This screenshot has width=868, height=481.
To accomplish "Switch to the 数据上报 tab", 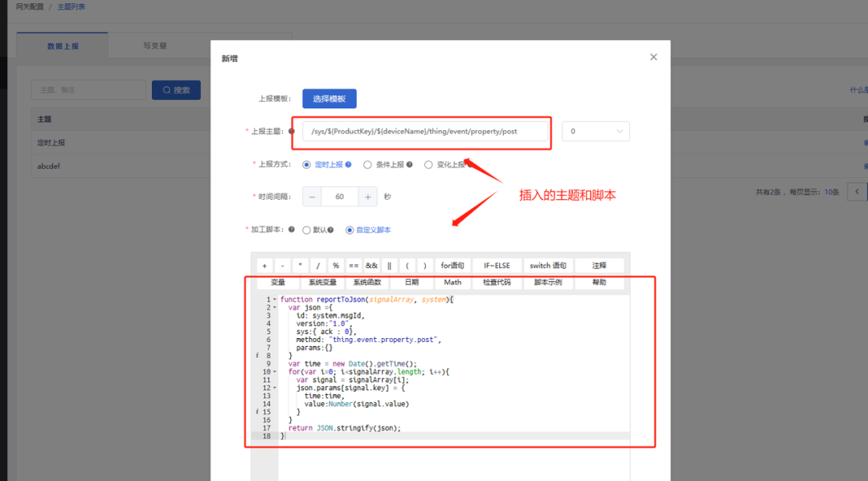I will [x=63, y=46].
